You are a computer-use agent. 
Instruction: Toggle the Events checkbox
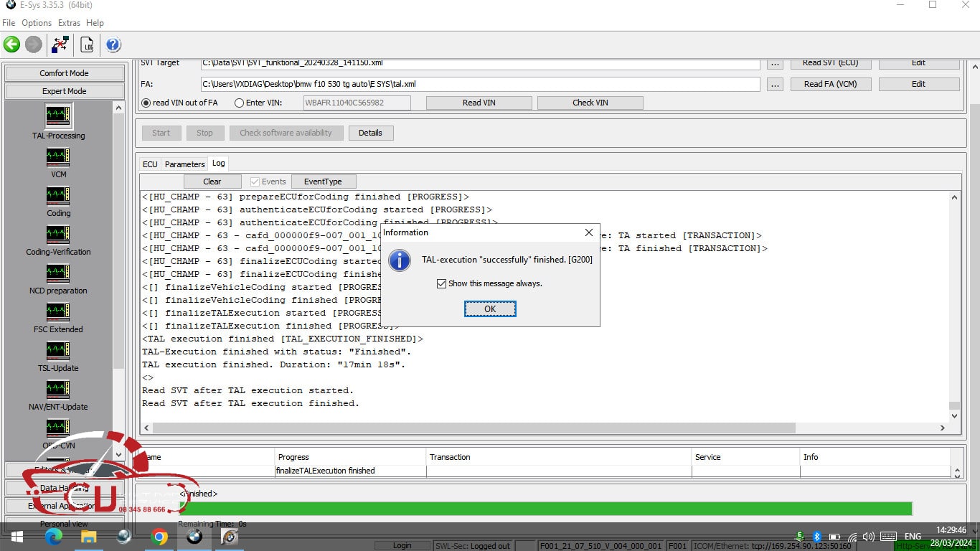pos(255,182)
